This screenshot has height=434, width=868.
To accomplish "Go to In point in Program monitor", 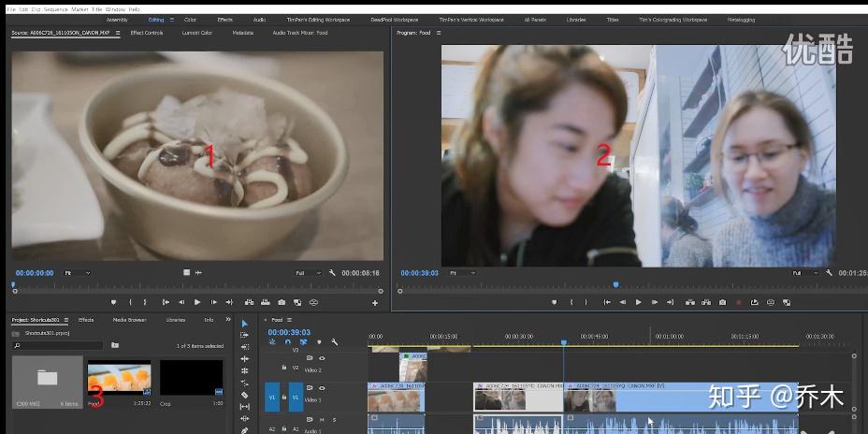I will pos(607,302).
